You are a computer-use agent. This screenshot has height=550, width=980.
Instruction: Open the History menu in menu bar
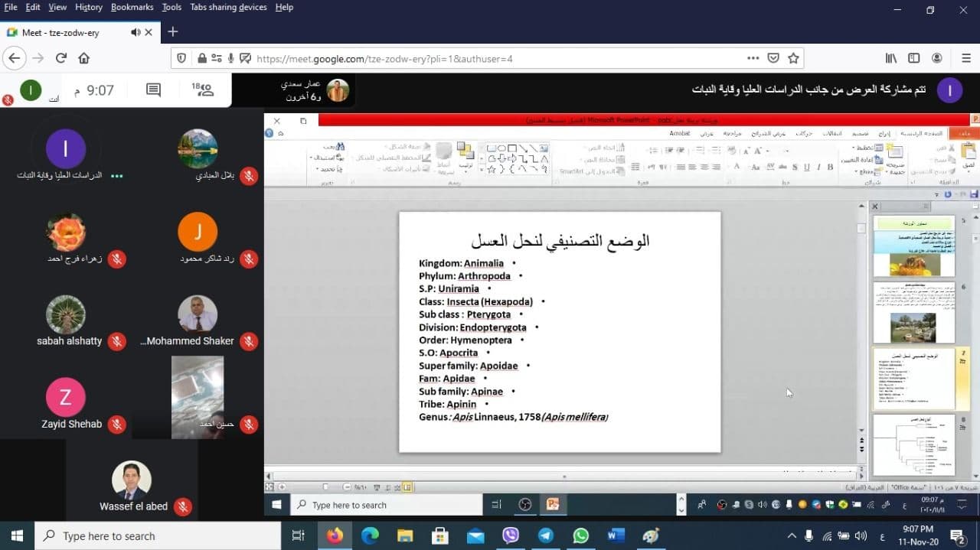88,7
